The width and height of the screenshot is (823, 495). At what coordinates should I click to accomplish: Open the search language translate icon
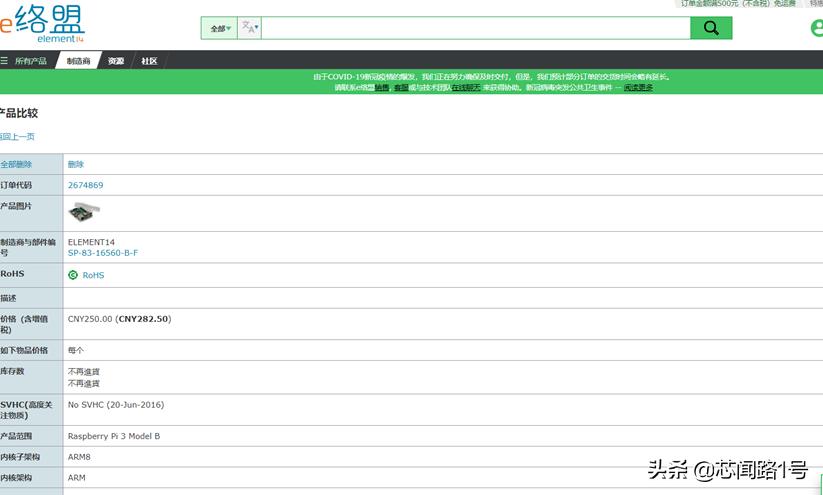pyautogui.click(x=249, y=28)
